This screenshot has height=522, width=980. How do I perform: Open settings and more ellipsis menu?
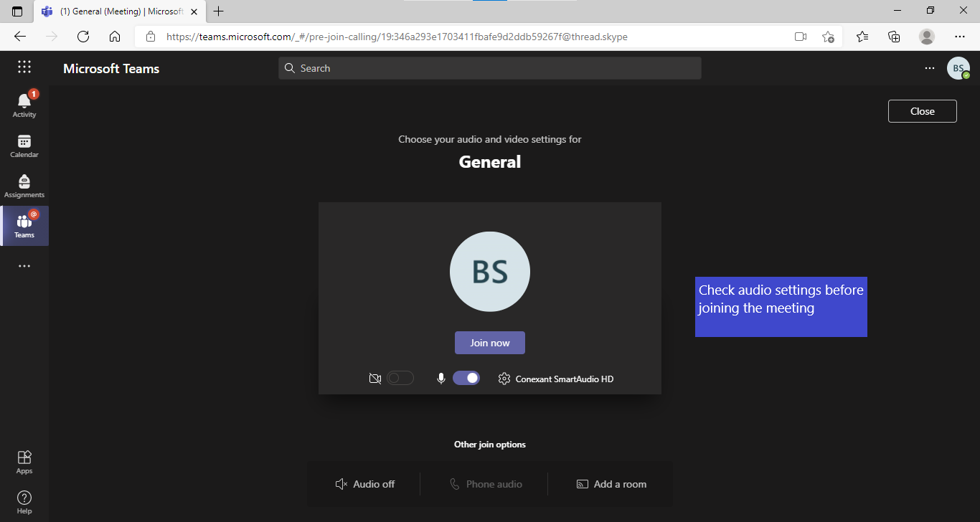click(930, 68)
